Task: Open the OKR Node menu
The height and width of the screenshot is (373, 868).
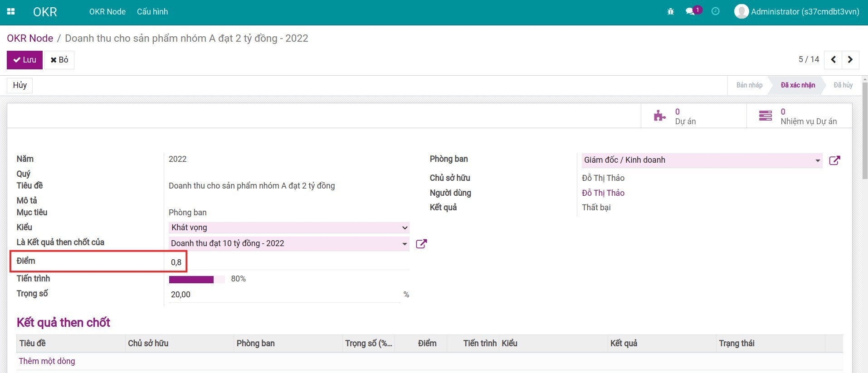Action: [107, 12]
